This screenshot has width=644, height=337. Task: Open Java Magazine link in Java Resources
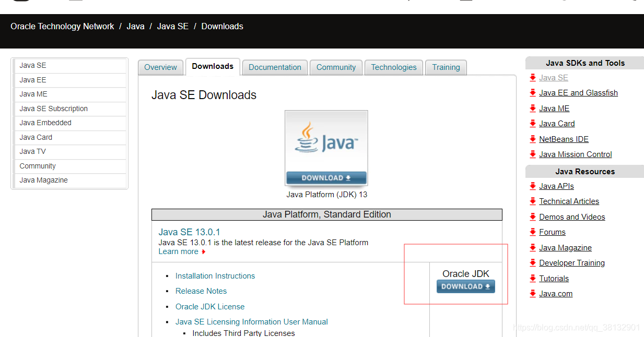[x=565, y=248]
